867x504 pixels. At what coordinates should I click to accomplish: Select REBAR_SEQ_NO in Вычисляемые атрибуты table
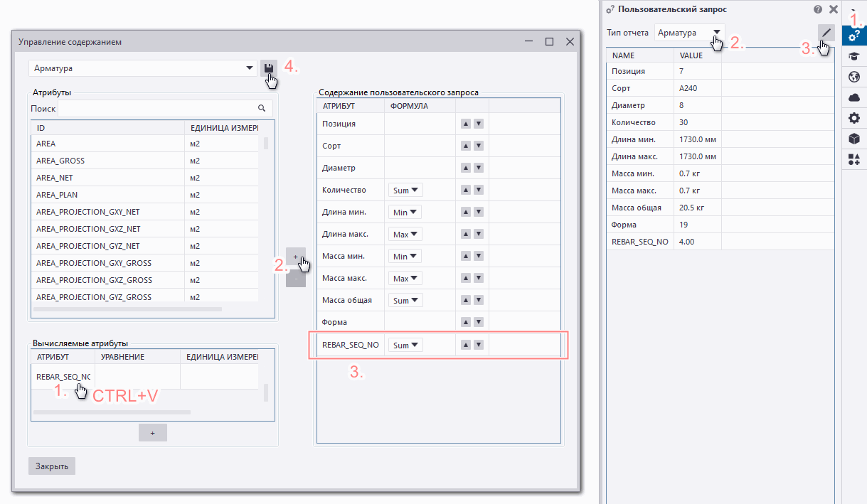(63, 377)
